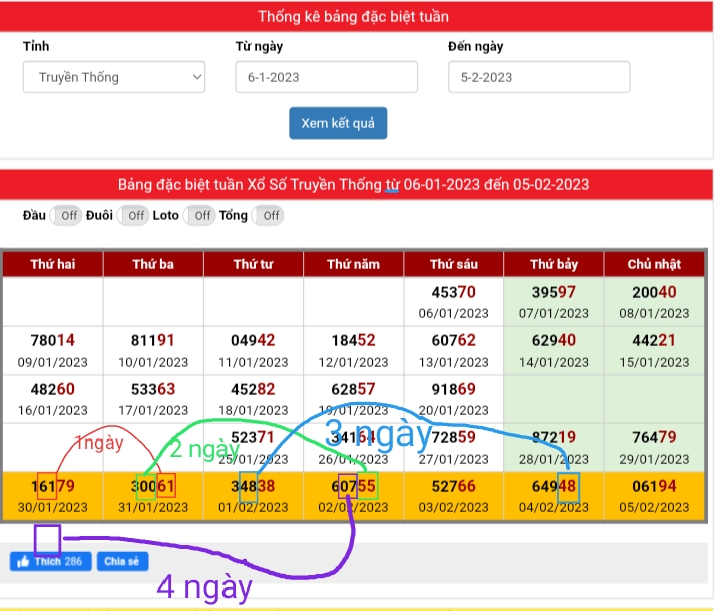Click the Đến ngày date field
This screenshot has height=611, width=716.
pyautogui.click(x=538, y=77)
